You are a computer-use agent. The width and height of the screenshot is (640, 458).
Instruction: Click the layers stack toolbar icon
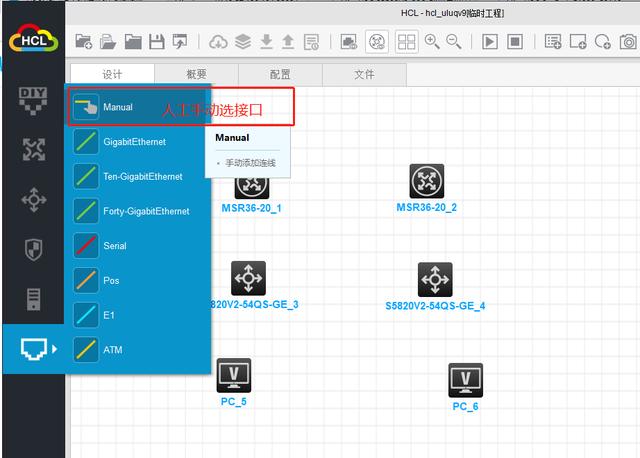pos(243,42)
